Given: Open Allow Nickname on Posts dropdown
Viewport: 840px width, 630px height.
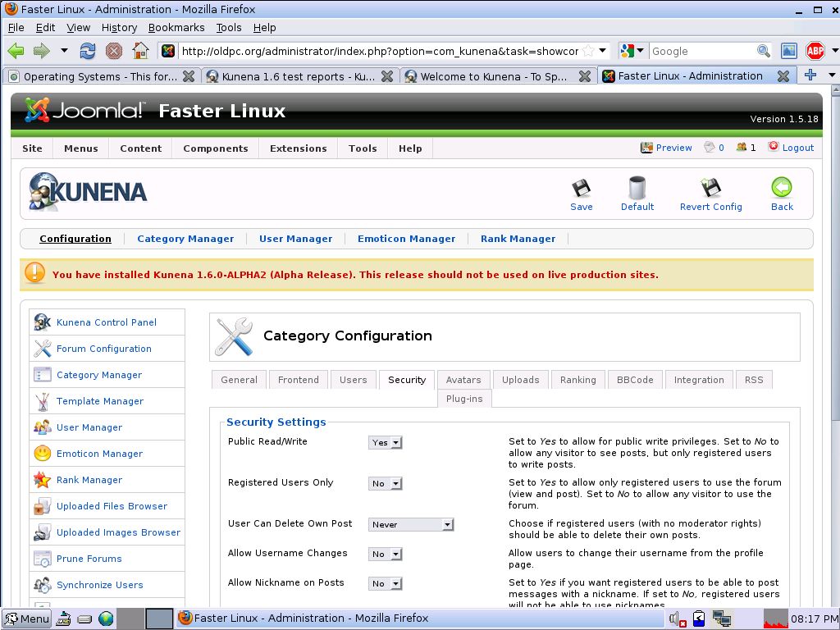Looking at the screenshot, I should click(x=386, y=583).
